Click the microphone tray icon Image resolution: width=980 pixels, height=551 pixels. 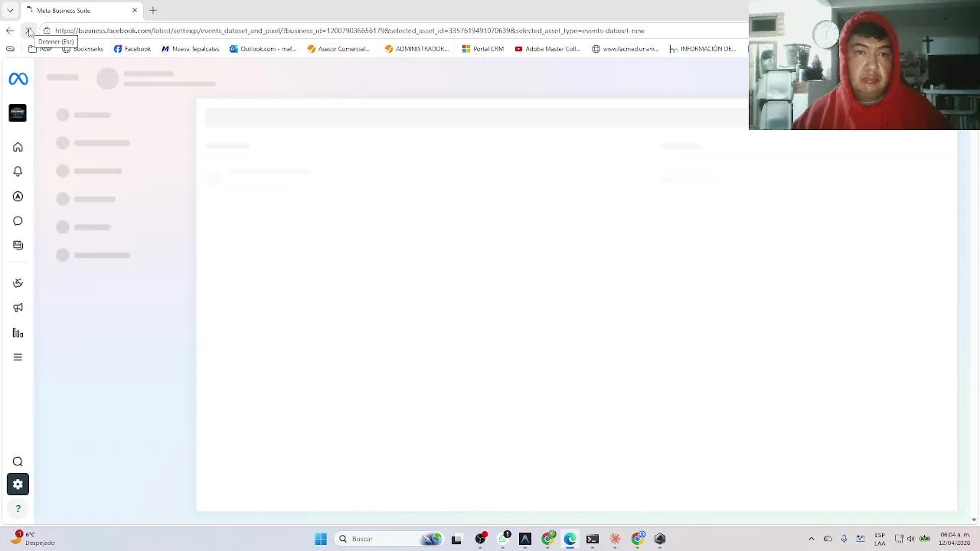tap(844, 539)
